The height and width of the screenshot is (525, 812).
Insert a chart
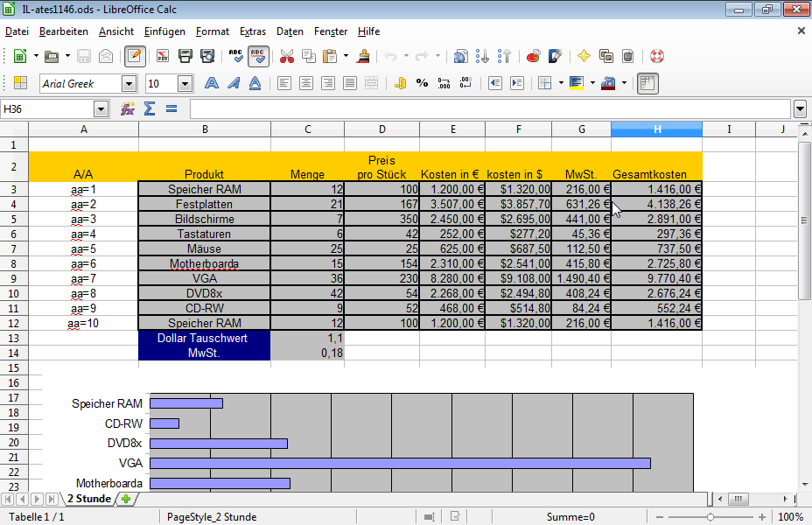(x=533, y=56)
